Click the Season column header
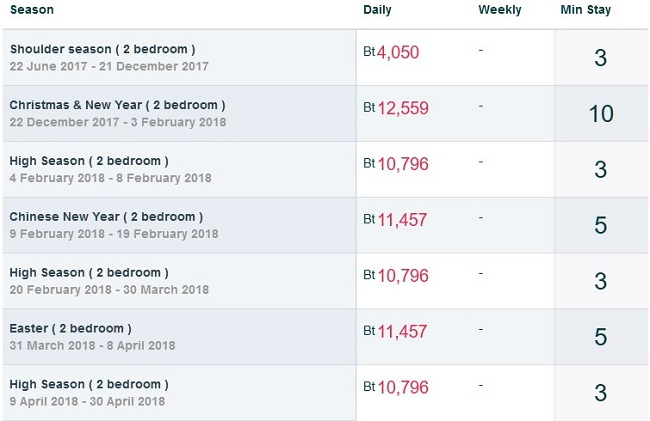The image size is (650, 421). coord(32,10)
